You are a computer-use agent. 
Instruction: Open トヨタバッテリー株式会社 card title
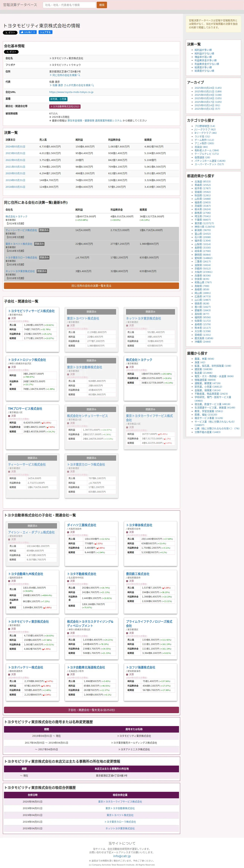[26, 667]
